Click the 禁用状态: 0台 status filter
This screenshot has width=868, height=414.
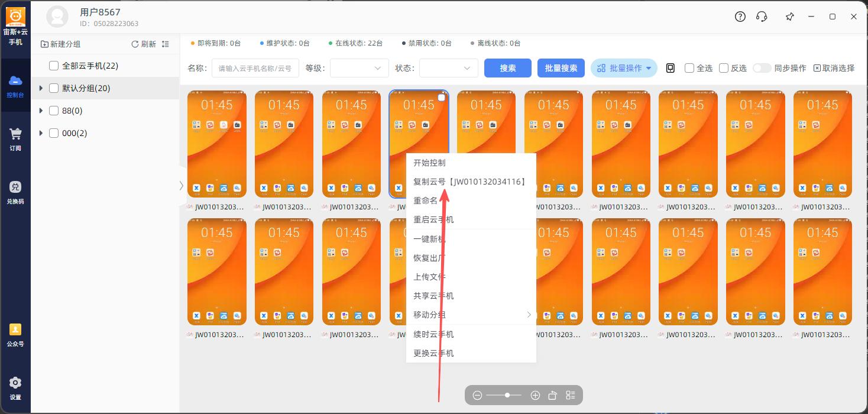click(426, 43)
